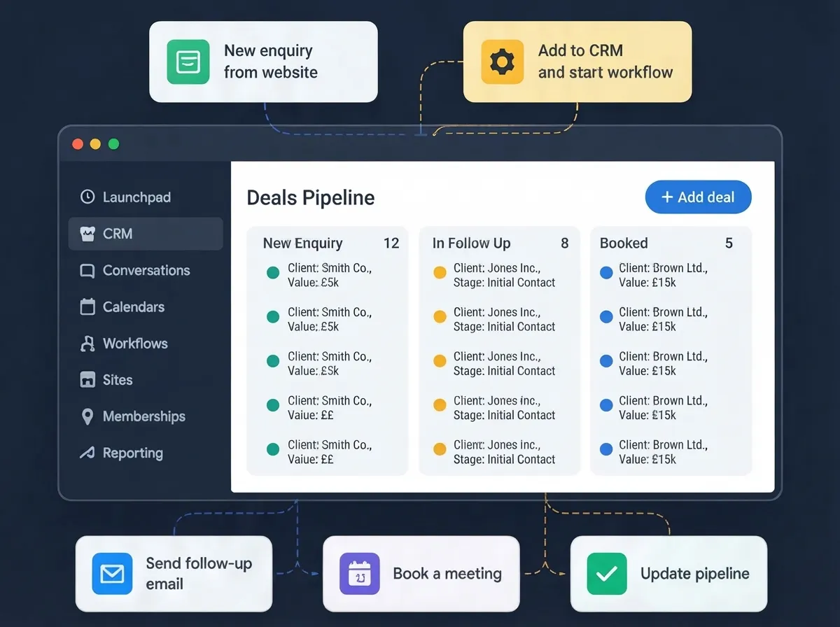The width and height of the screenshot is (840, 627).
Task: Click the green form icon on New enquiry card
Action: (x=188, y=62)
